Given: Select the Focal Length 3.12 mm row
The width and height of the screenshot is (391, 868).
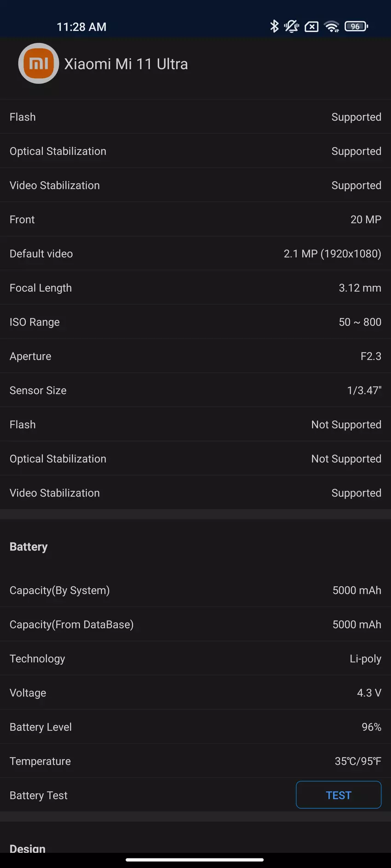Looking at the screenshot, I should tap(195, 288).
